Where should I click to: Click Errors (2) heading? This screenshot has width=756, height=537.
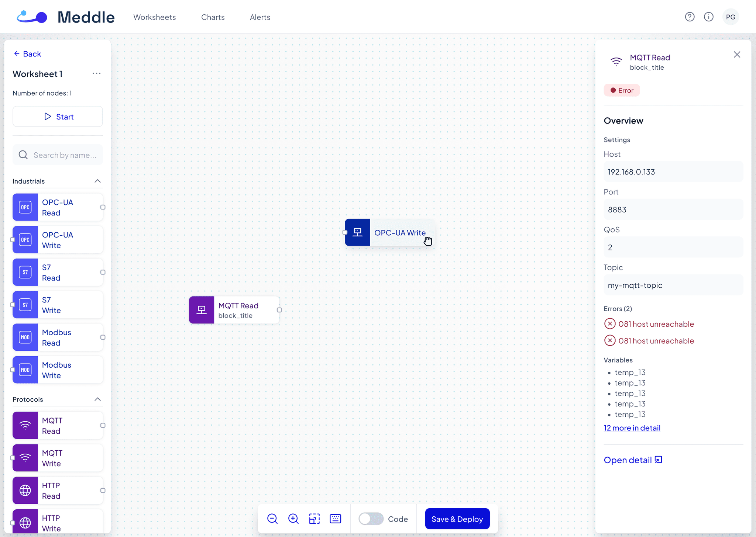[x=618, y=309]
